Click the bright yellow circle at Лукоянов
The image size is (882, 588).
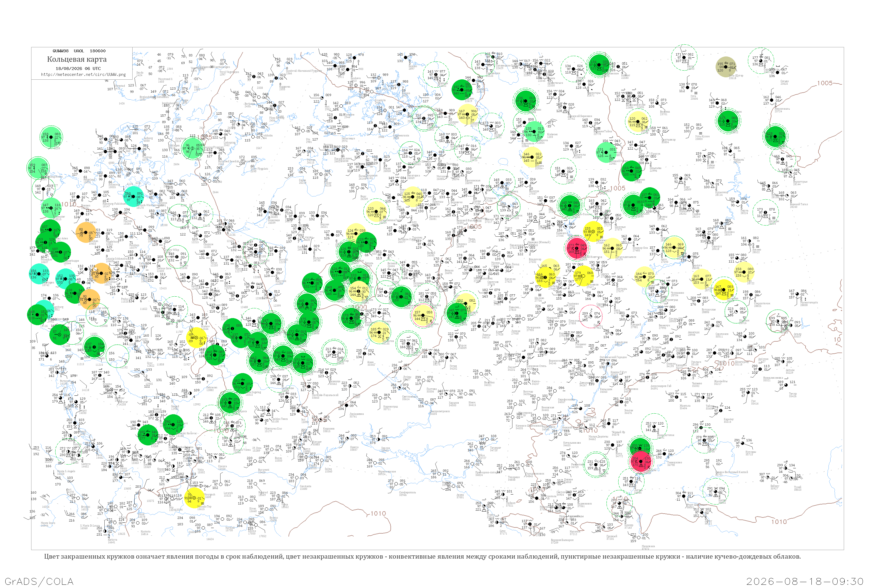584,276
